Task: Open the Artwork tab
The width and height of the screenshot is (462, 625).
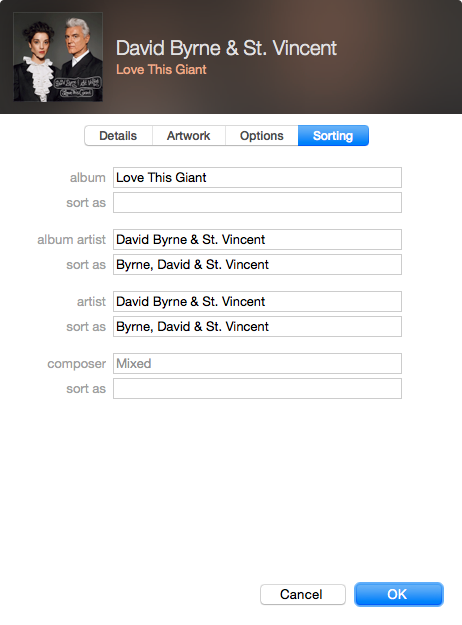Action: tap(189, 136)
